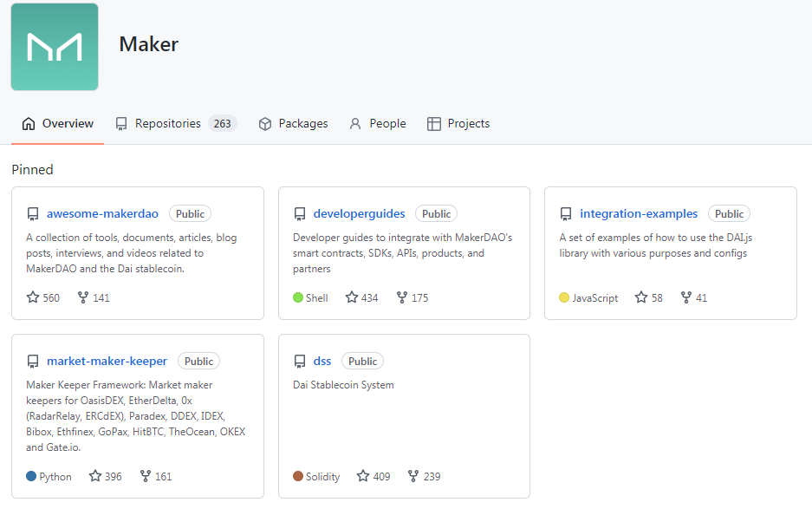812x509 pixels.
Task: Open the Packages tab
Action: click(293, 124)
